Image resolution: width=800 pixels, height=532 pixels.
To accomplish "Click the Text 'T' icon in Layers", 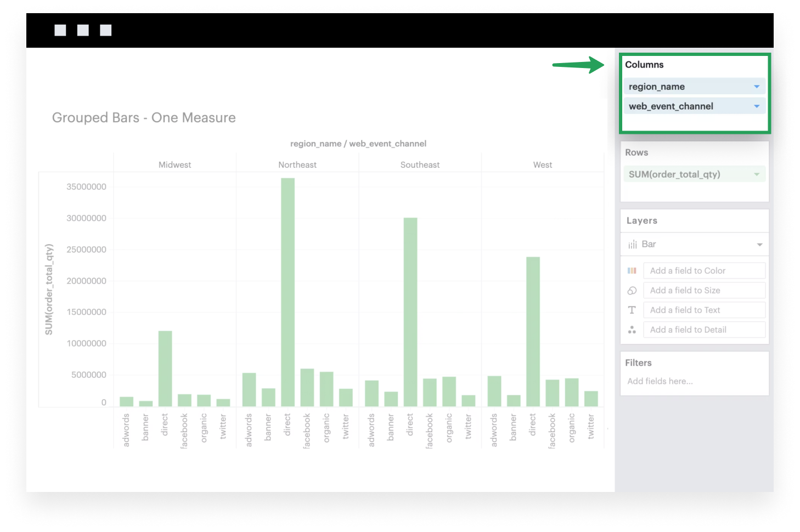I will click(x=632, y=310).
